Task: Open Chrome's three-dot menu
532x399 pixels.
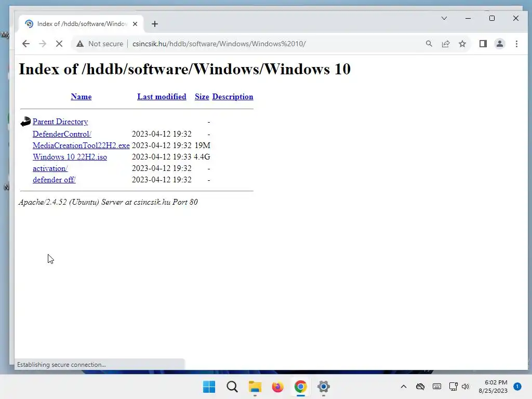Action: tap(516, 44)
